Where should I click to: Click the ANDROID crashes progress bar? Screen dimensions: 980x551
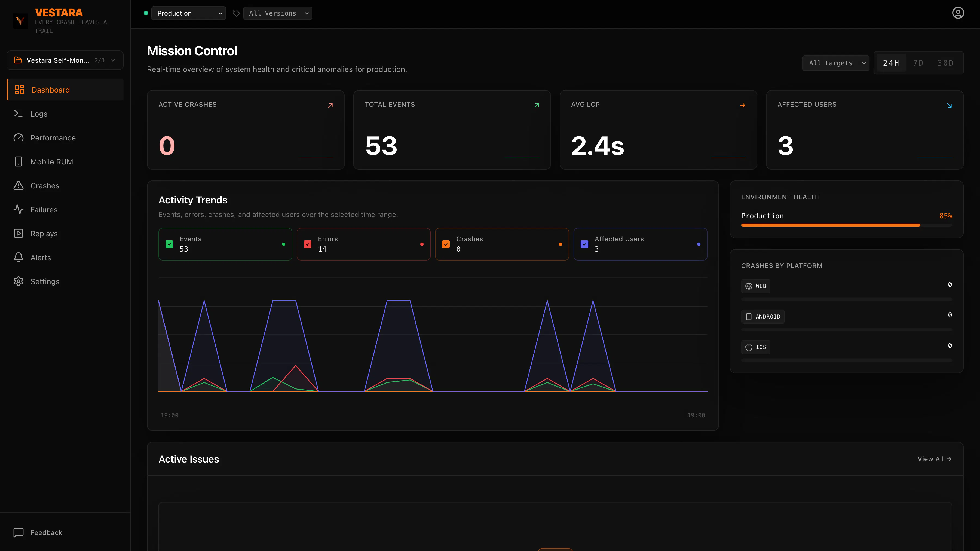846,330
